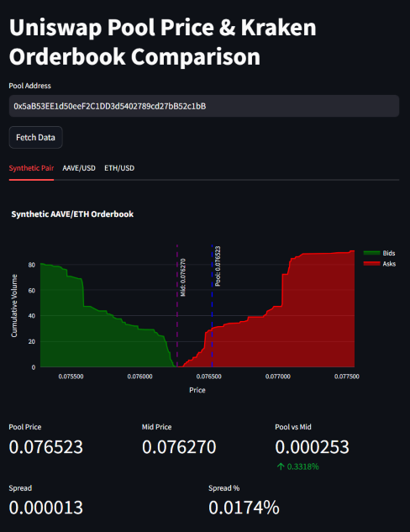Click the Pool vs Mid value 0.000253
The height and width of the screenshot is (532, 410).
pyautogui.click(x=312, y=447)
